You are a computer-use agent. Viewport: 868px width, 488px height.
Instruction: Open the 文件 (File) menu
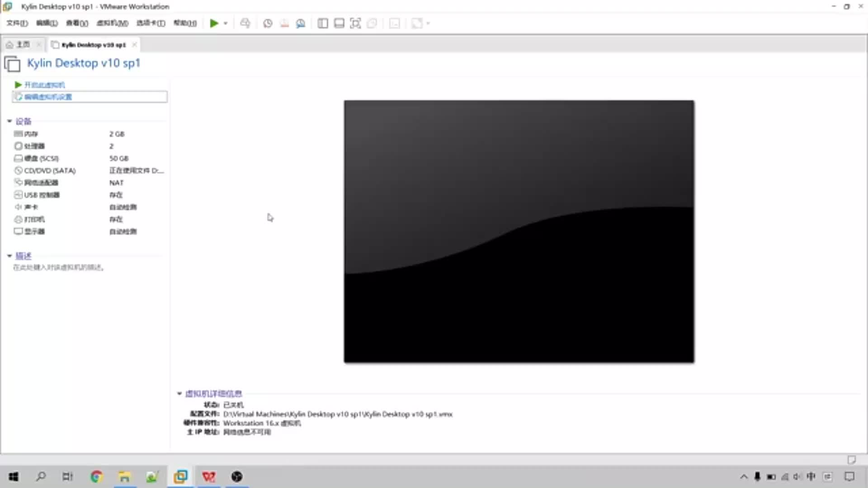[x=17, y=23]
